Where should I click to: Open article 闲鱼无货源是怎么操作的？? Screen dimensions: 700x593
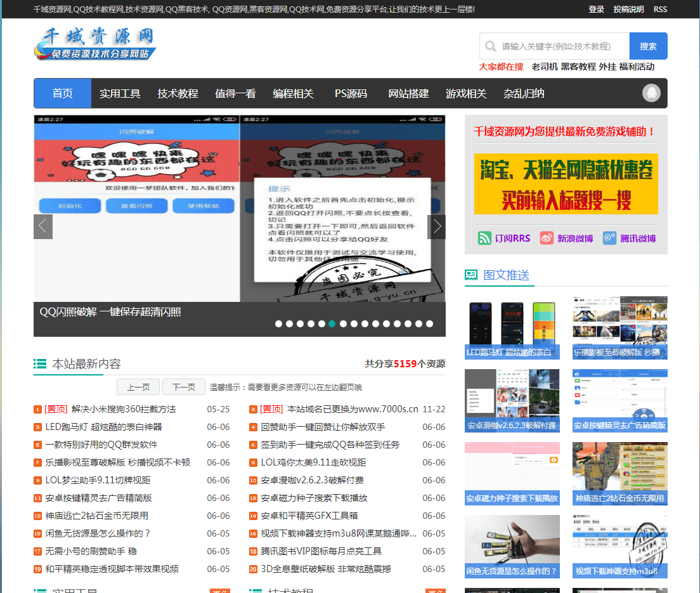click(x=98, y=533)
